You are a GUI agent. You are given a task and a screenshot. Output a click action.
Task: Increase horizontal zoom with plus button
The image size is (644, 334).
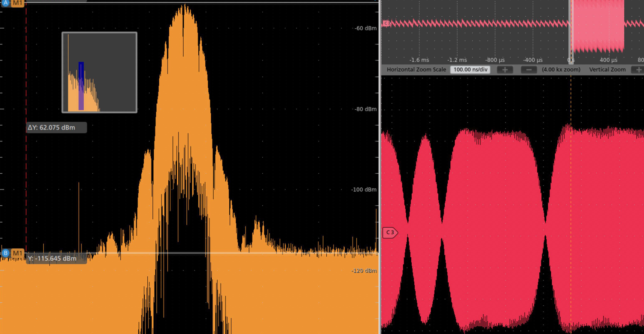click(x=505, y=69)
